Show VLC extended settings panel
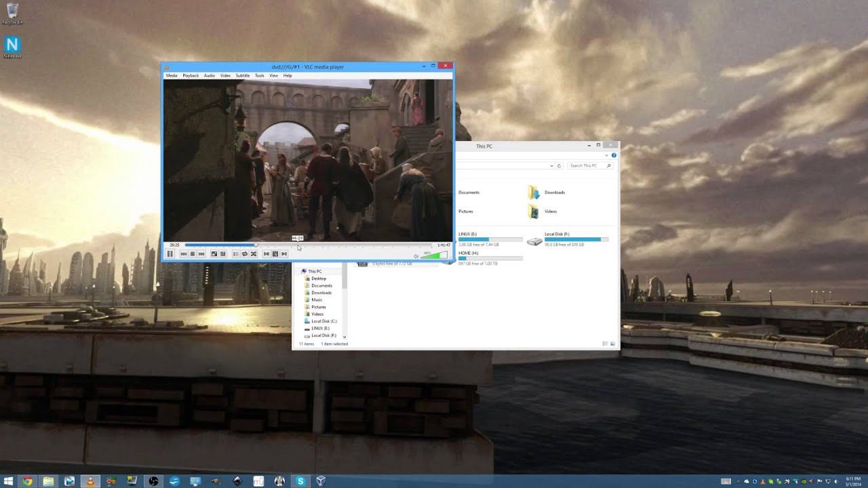The image size is (868, 488). pos(222,253)
